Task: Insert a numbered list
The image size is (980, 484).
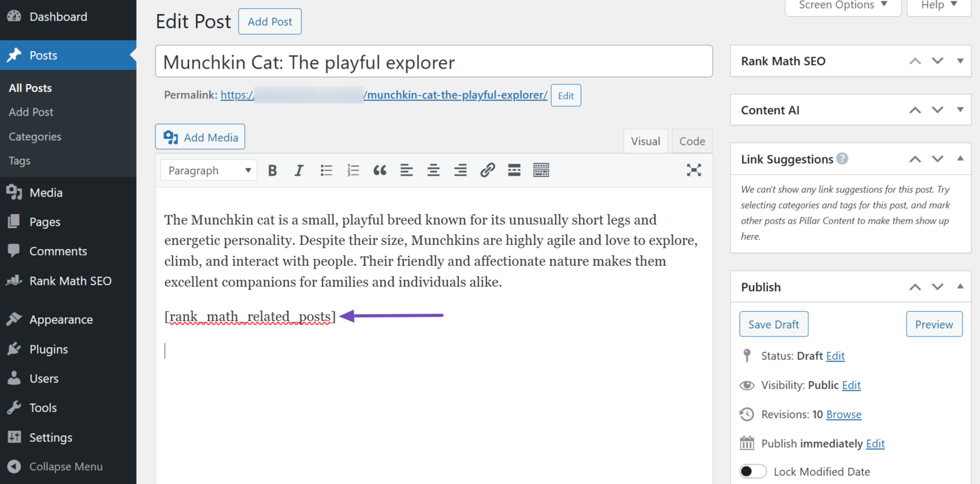Action: click(x=353, y=170)
